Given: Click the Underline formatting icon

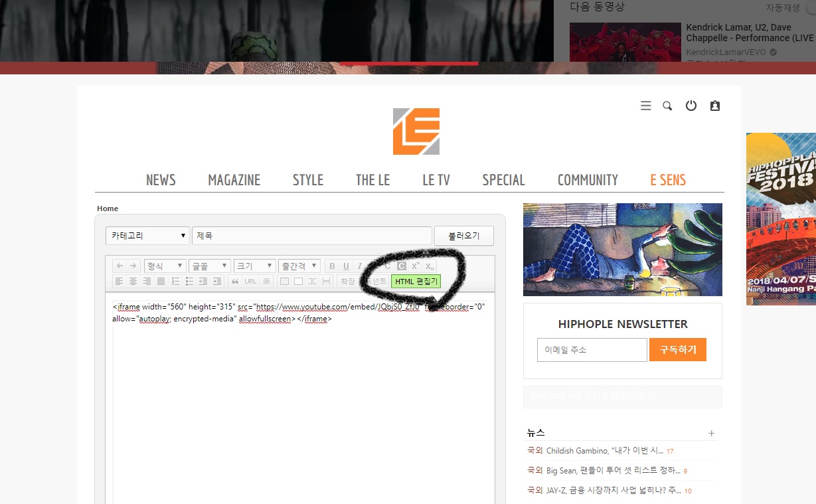Looking at the screenshot, I should [346, 266].
